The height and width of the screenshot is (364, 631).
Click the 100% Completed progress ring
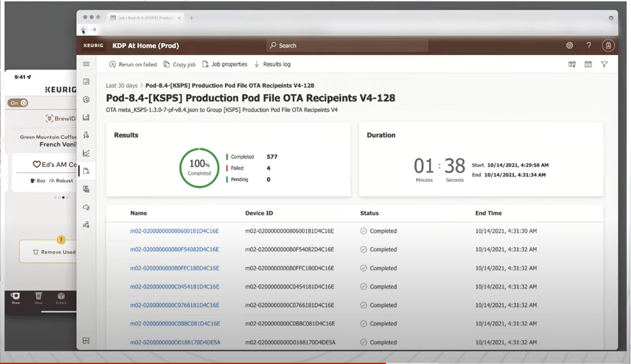pyautogui.click(x=199, y=168)
